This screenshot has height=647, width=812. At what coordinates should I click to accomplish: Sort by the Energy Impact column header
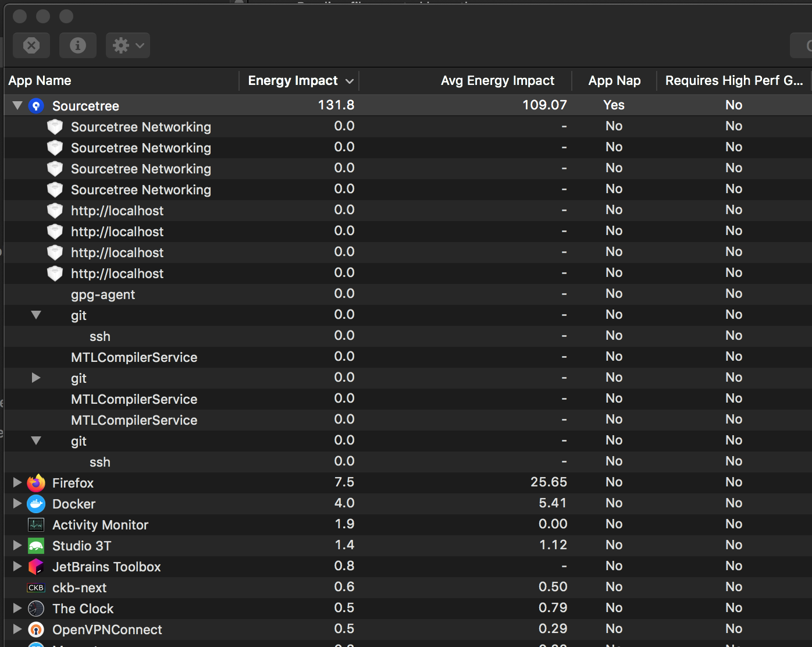click(300, 81)
